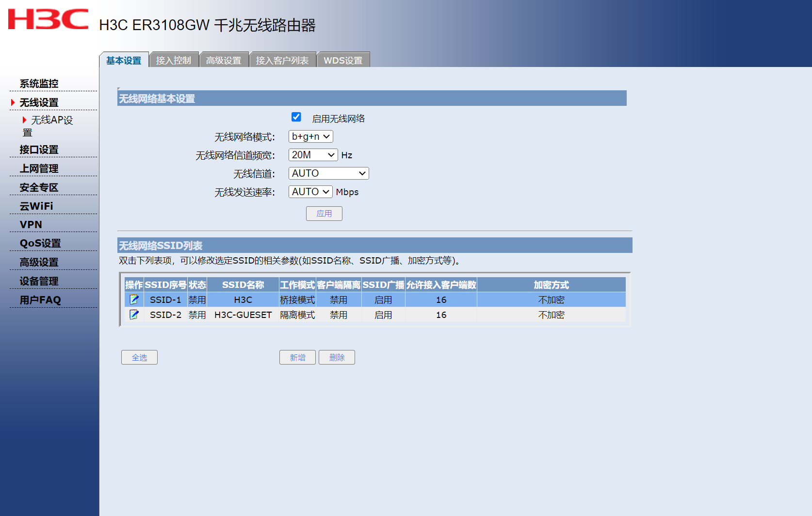Click the 隔离模式 cell

[x=297, y=315]
